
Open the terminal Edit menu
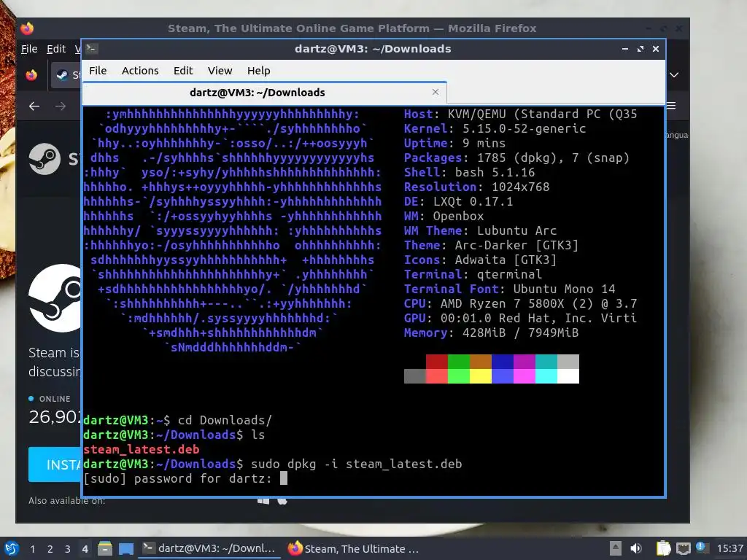tap(183, 71)
